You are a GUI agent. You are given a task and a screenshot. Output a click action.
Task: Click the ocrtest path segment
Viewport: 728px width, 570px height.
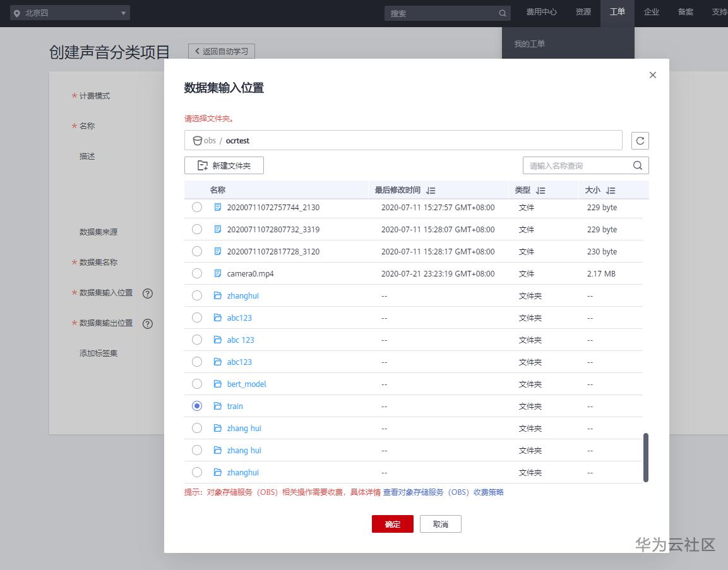[x=237, y=141]
